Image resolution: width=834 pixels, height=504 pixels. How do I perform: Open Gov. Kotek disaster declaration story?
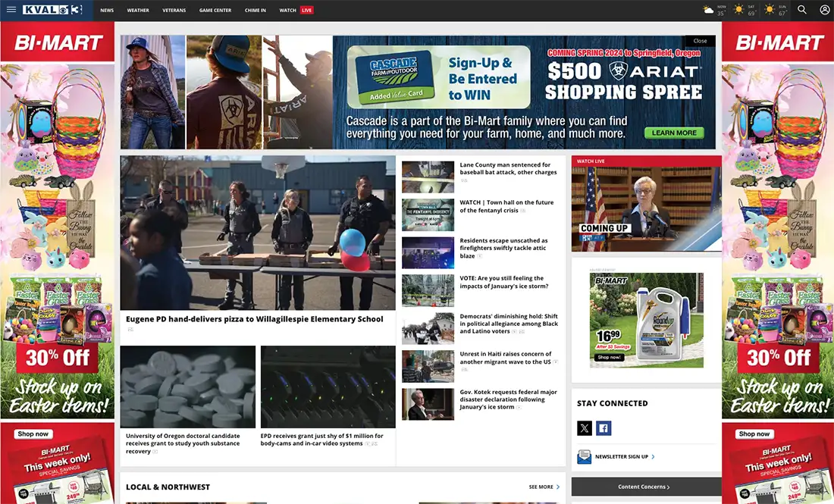tap(508, 399)
